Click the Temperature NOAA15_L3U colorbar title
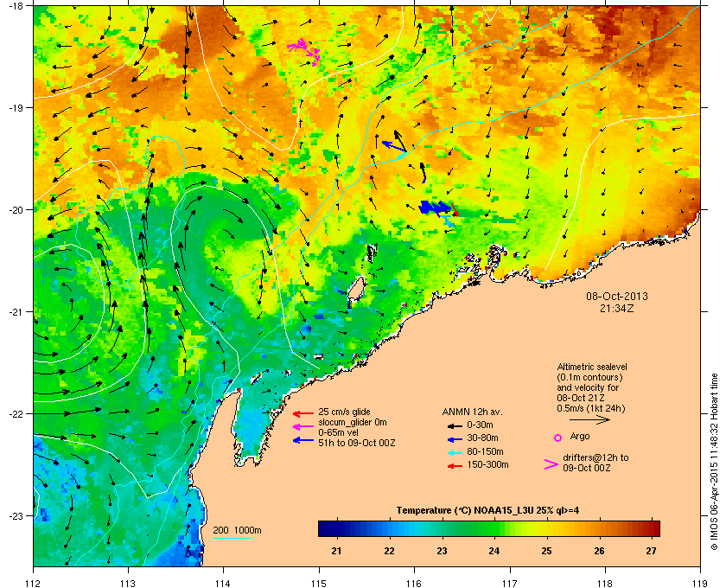This screenshot has height=588, width=726. (487, 511)
